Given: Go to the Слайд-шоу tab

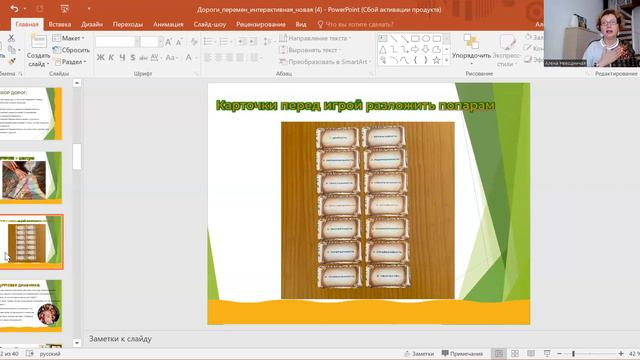Looking at the screenshot, I should (210, 24).
